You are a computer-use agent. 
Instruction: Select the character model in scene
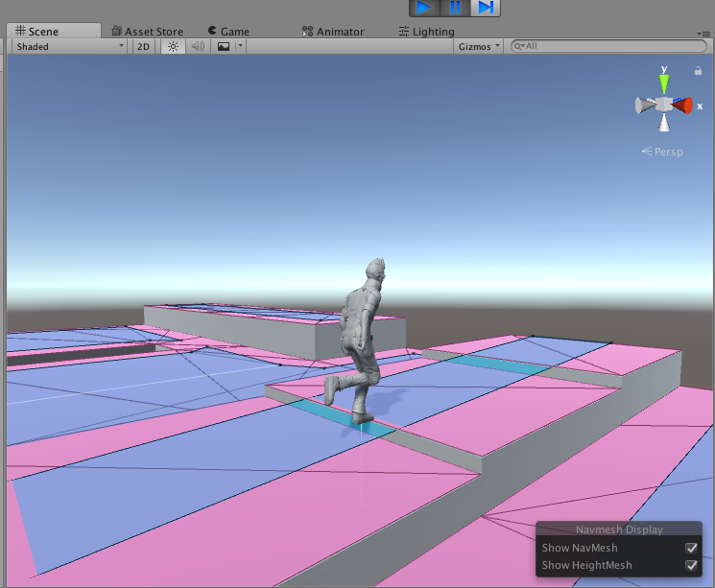(x=360, y=341)
